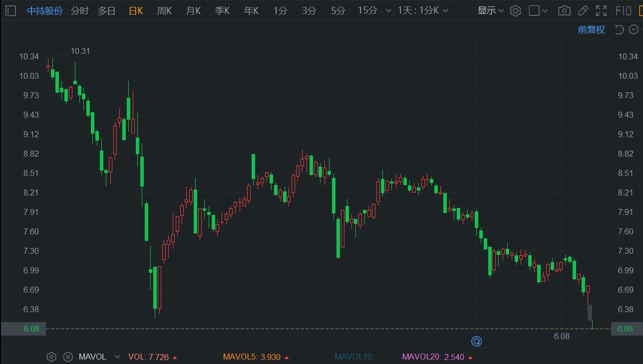Expand the MAVOL indicator dropdown

pyautogui.click(x=117, y=357)
